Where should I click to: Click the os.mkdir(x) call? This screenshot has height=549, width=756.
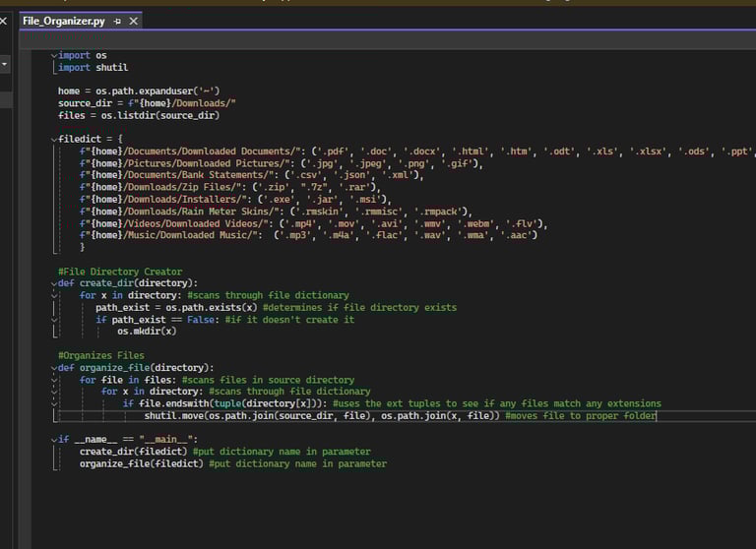pos(147,332)
